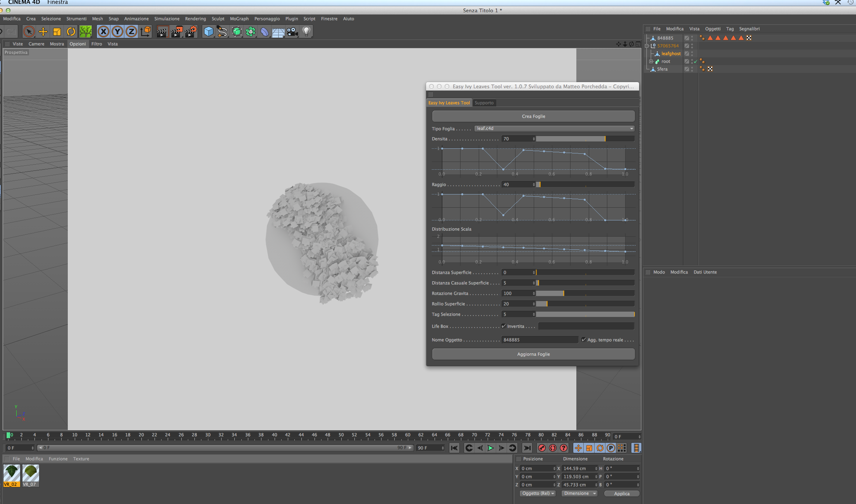856x504 pixels.
Task: Add a Cube primitive object
Action: (x=208, y=32)
